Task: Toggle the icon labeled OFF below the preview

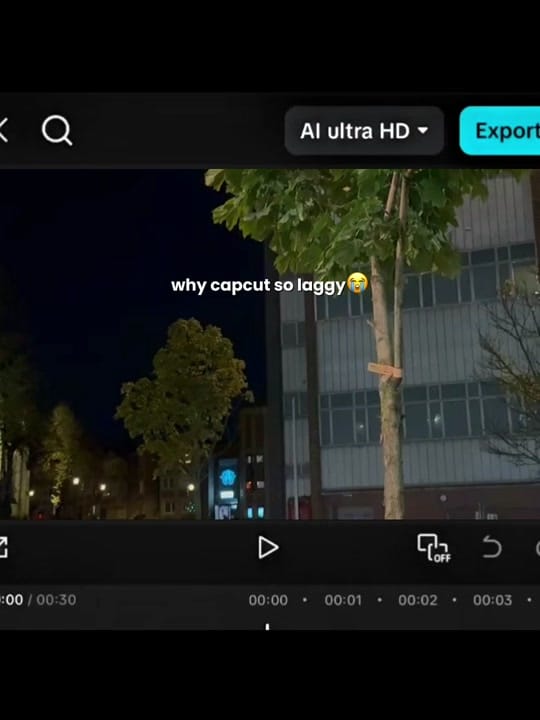Action: [433, 548]
